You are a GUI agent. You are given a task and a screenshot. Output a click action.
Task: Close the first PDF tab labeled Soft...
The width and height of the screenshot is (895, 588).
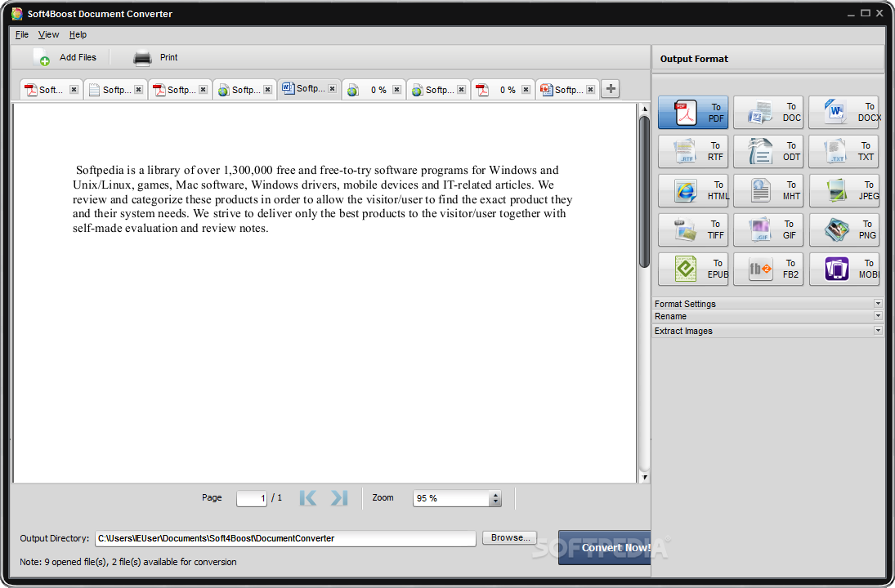pos(74,90)
